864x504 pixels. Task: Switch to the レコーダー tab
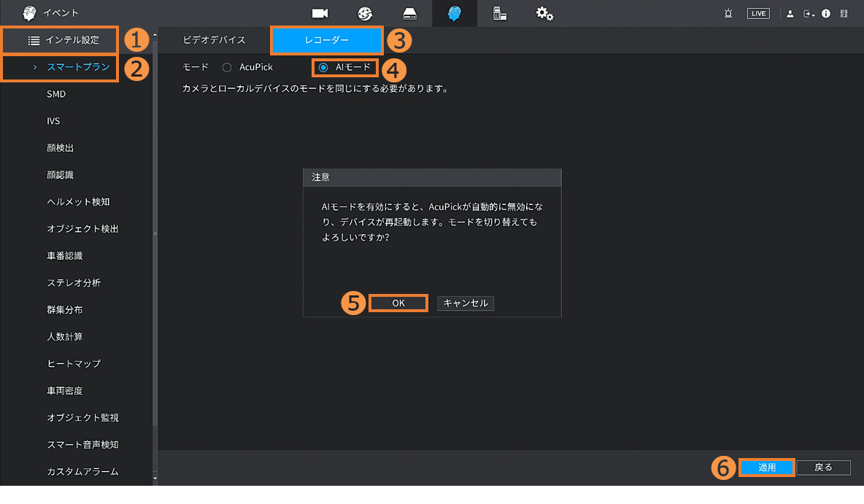coord(326,40)
